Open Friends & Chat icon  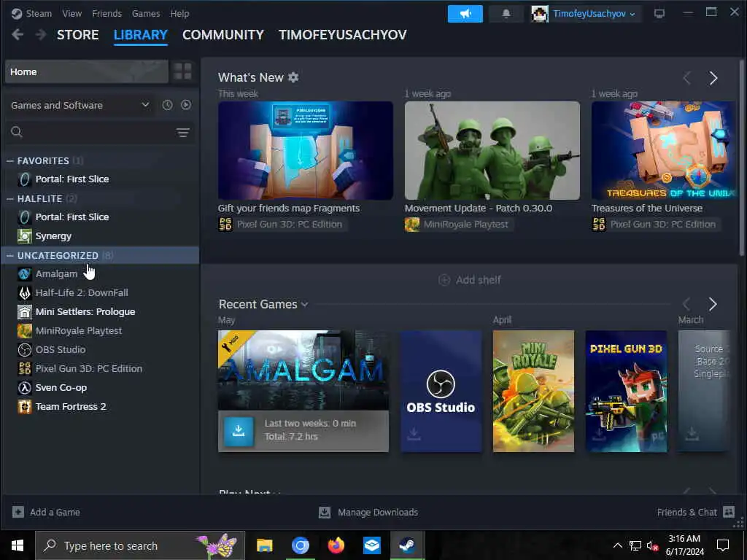point(729,512)
